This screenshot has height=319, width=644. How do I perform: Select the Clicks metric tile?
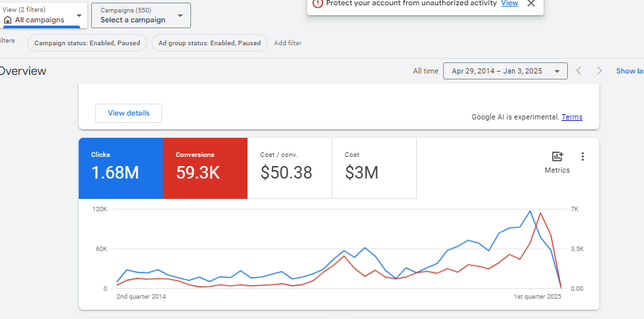pos(121,168)
